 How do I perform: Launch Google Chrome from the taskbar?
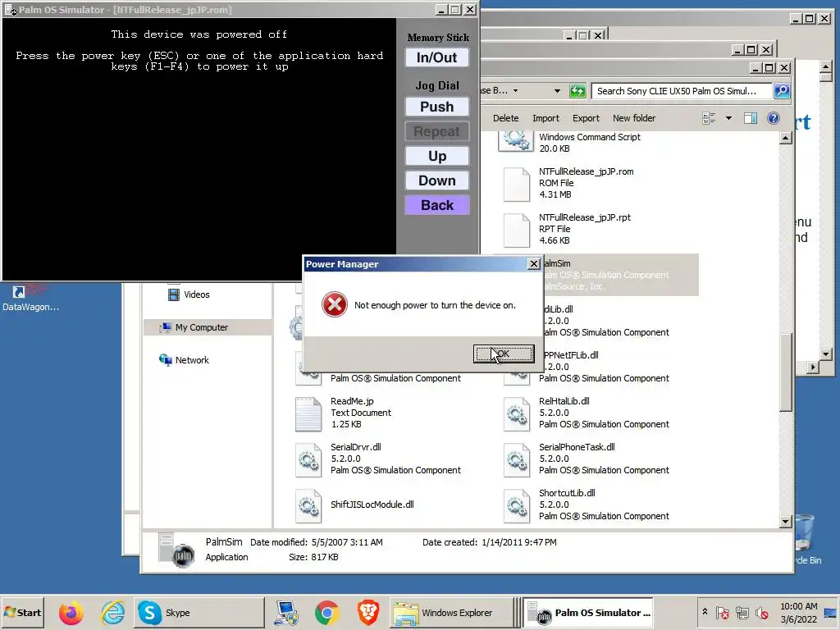[x=326, y=613]
